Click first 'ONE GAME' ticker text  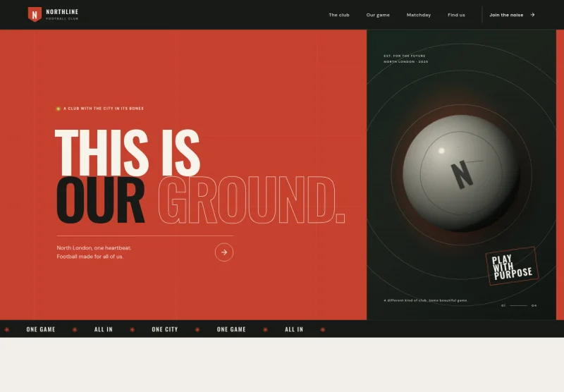(41, 329)
